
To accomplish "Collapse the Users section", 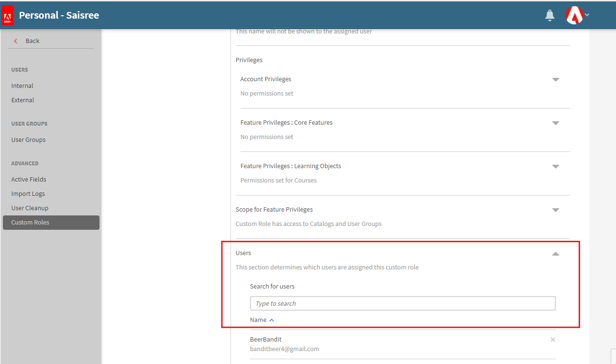I will 555,254.
